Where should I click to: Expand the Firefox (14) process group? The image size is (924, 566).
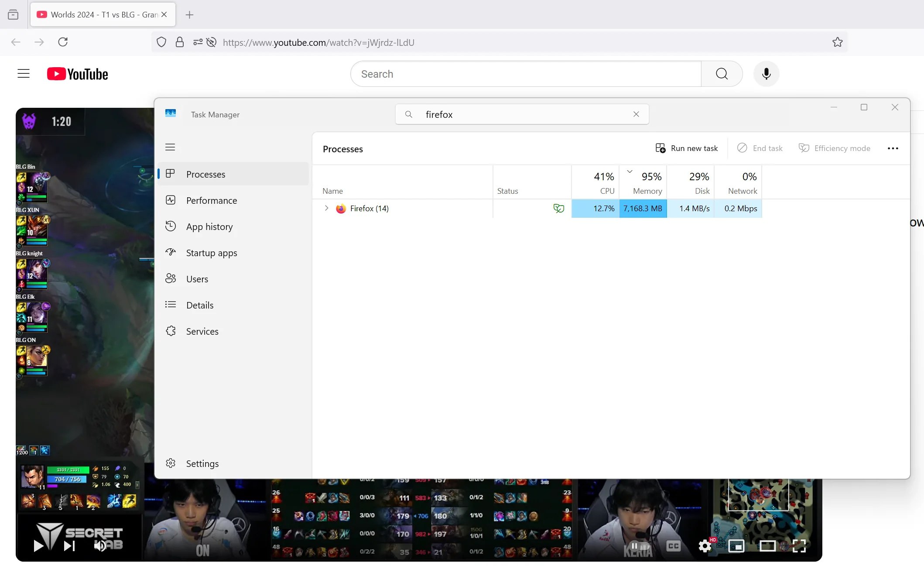point(326,208)
